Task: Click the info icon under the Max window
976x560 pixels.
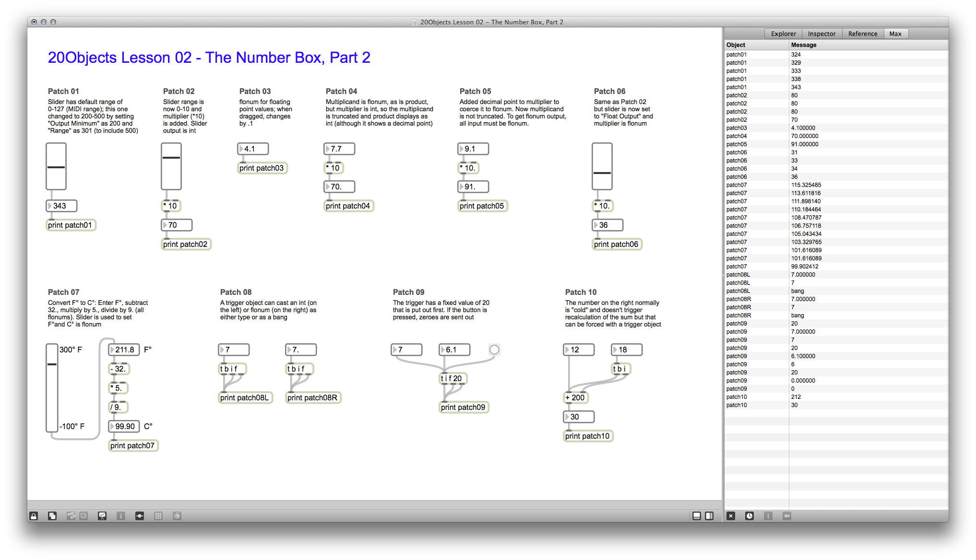Action: click(x=768, y=516)
